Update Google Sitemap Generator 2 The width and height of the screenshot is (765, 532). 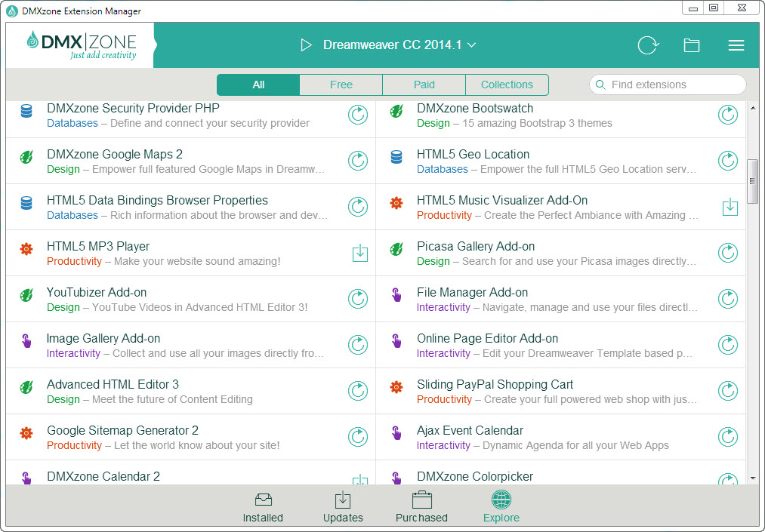click(x=358, y=437)
